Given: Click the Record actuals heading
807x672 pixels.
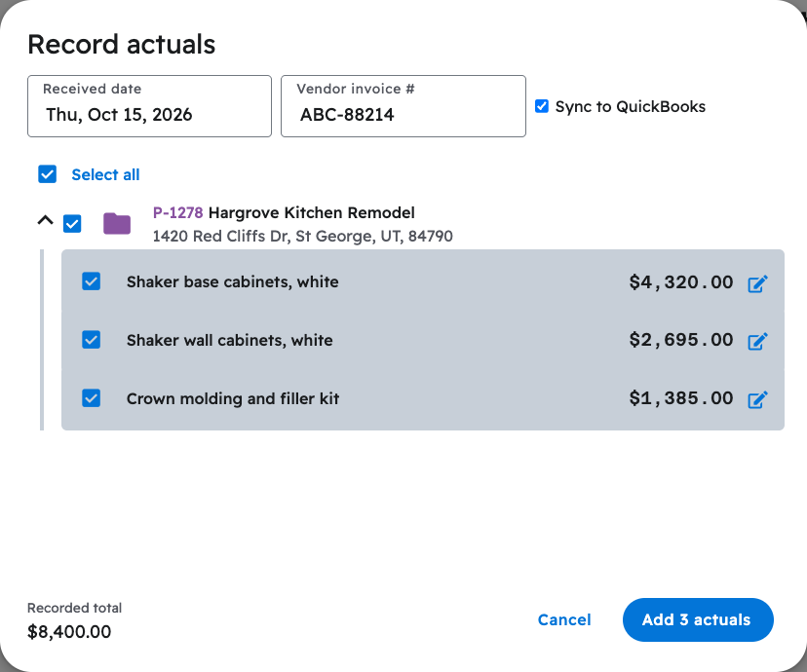Looking at the screenshot, I should tap(122, 44).
